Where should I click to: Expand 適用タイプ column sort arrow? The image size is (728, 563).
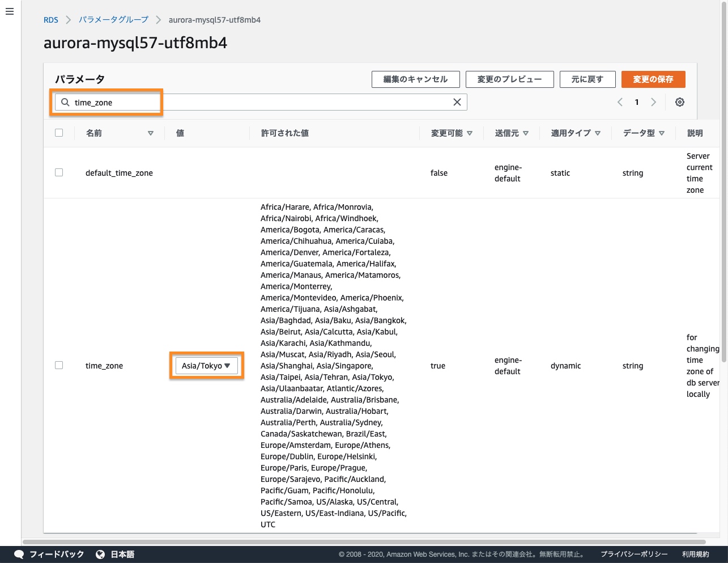tap(598, 133)
